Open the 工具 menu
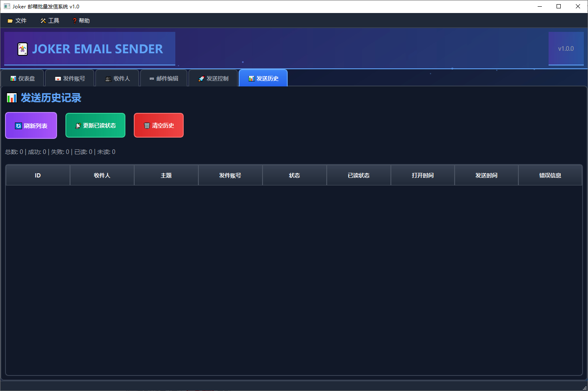Screen dimensions: 588x391 tap(50, 21)
